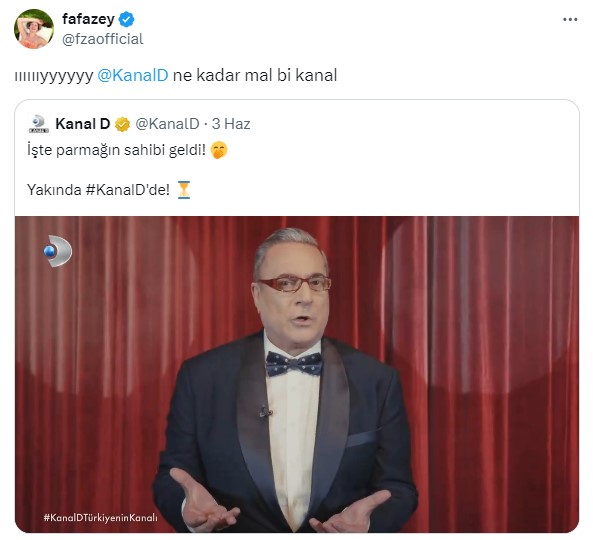The height and width of the screenshot is (540, 593).
Task: Click the Kanal D logo watermark on video
Action: pyautogui.click(x=58, y=251)
